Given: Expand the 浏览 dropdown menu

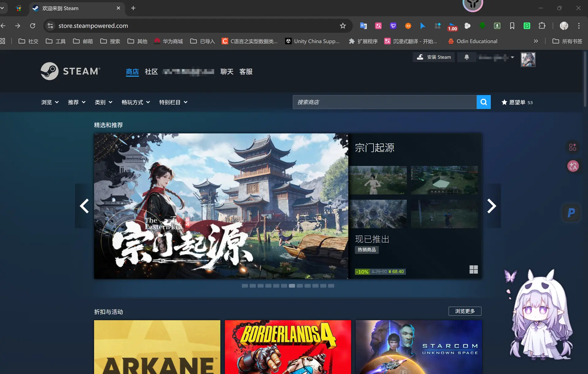Looking at the screenshot, I should click(x=50, y=102).
